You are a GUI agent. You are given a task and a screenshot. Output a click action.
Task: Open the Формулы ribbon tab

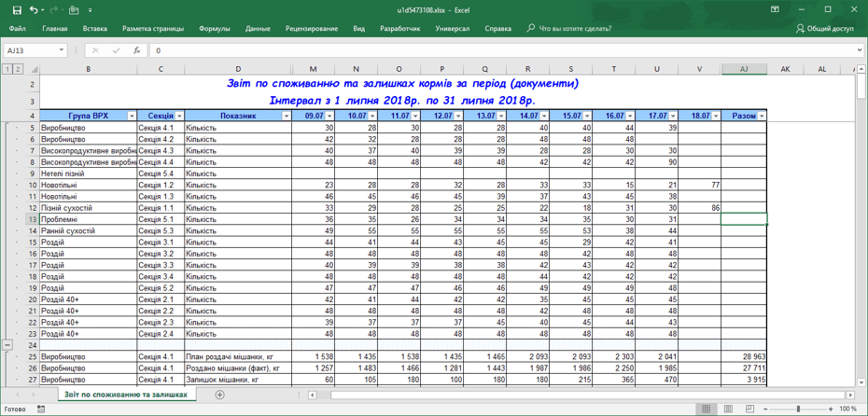[x=214, y=29]
